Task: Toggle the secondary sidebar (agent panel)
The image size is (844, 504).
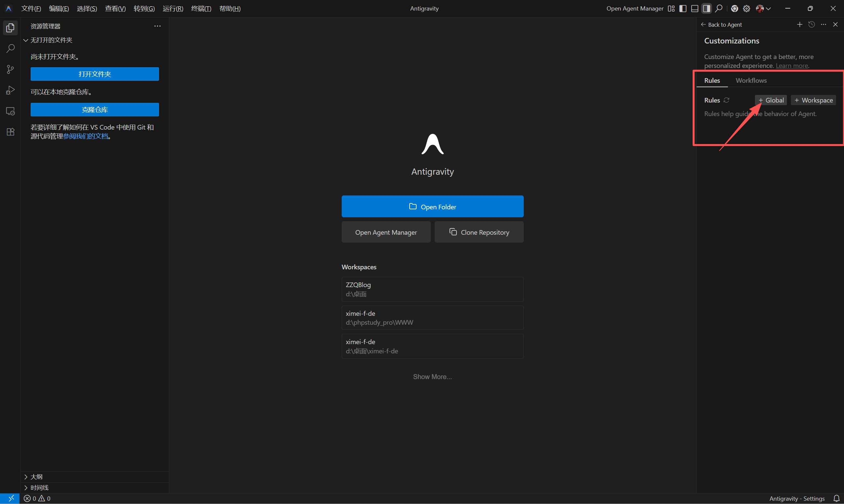Action: (706, 9)
